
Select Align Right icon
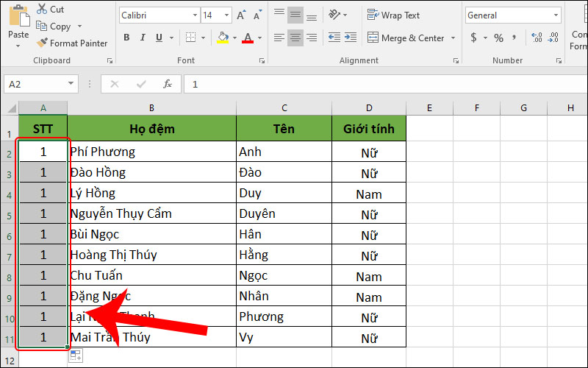tap(311, 38)
